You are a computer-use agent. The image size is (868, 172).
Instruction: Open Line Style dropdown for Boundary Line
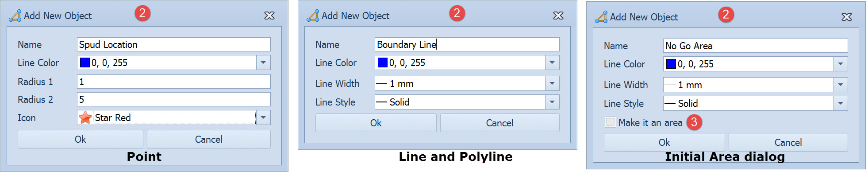point(552,102)
